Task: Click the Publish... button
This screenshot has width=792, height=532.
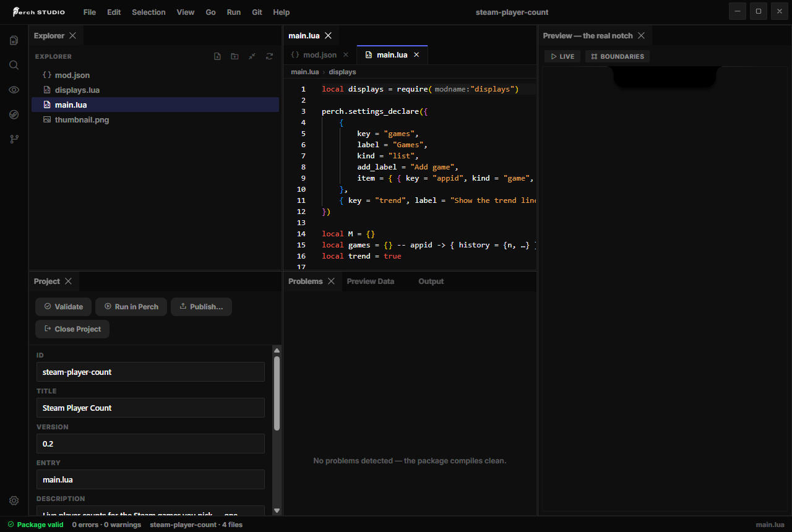Action: [201, 307]
